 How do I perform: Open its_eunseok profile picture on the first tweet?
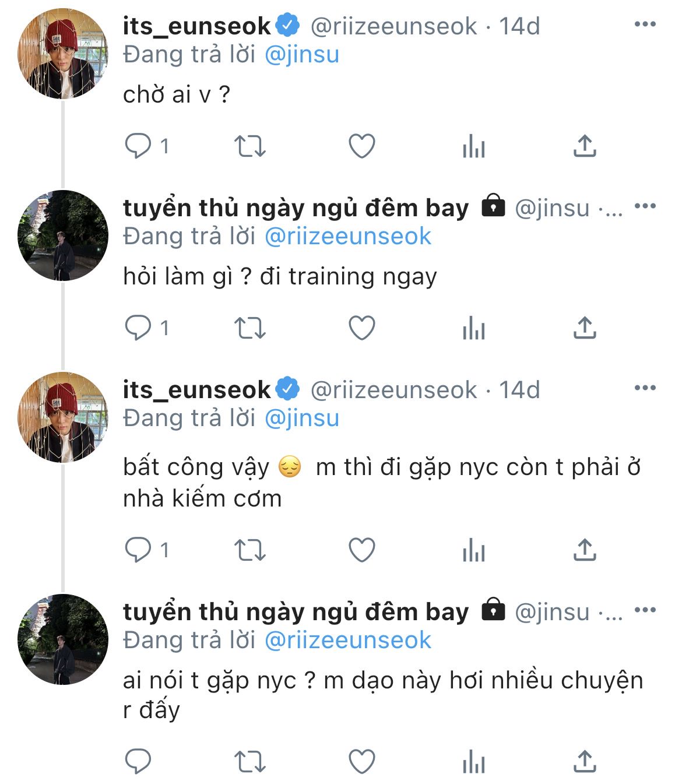pyautogui.click(x=63, y=54)
